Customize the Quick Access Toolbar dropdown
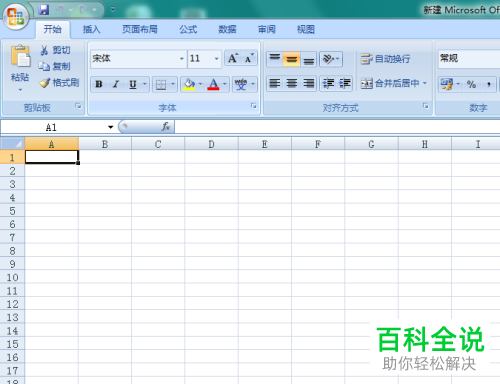The image size is (500, 384). [x=113, y=10]
